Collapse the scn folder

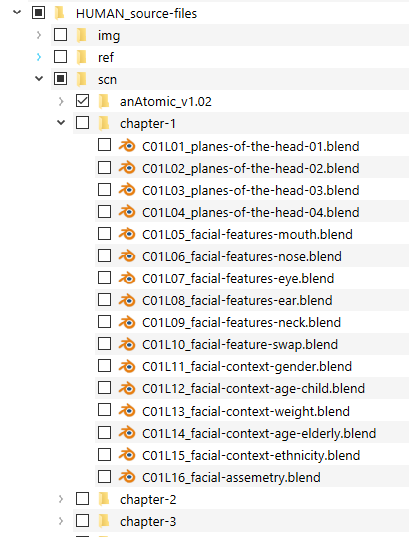point(39,78)
